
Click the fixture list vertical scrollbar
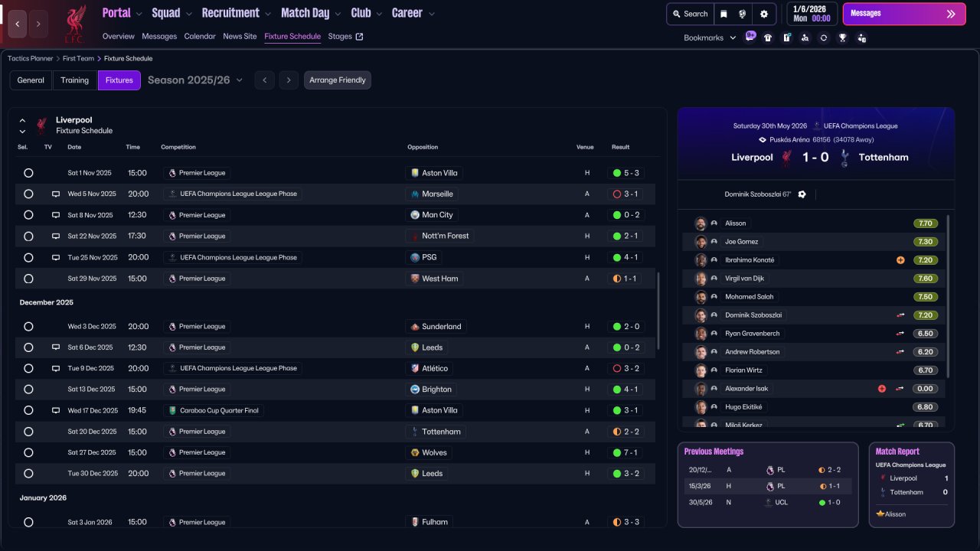coord(658,310)
